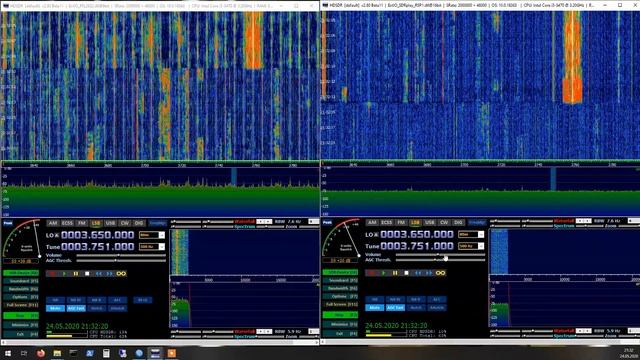The width and height of the screenshot is (640, 360).
Task: Fast-forward playback in the right HDSDR window
Action: tap(429, 273)
